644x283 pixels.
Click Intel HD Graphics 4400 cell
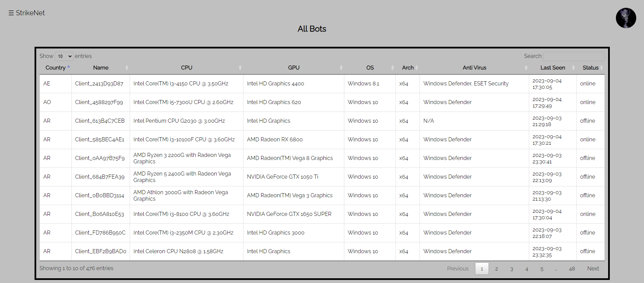pyautogui.click(x=294, y=84)
